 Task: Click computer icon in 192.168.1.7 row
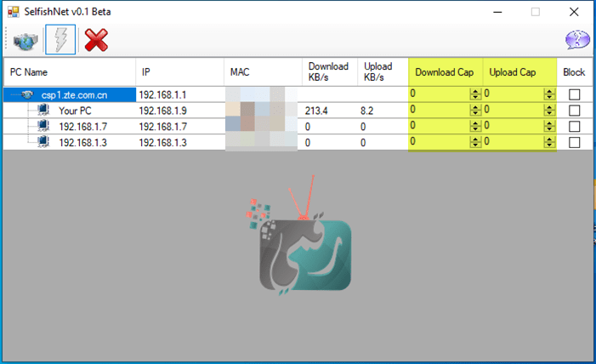tap(43, 126)
